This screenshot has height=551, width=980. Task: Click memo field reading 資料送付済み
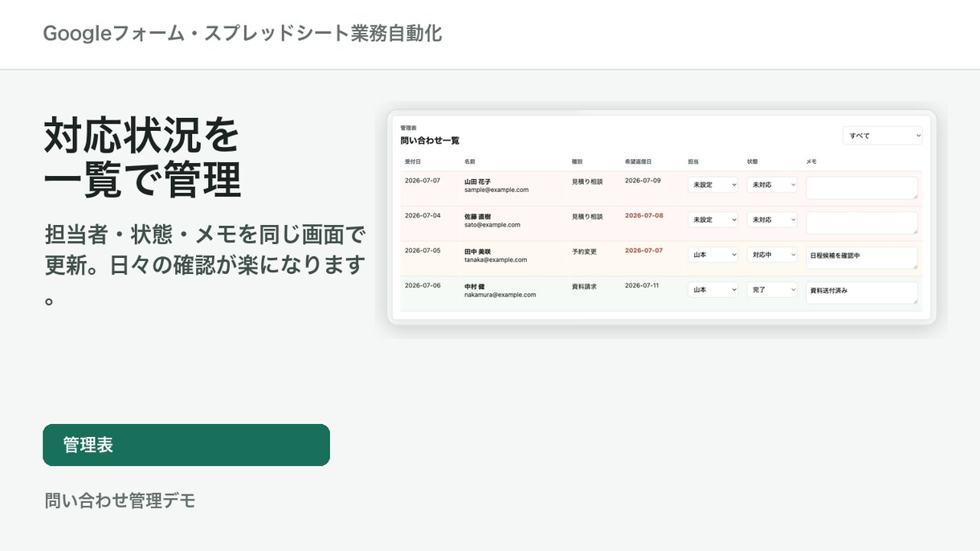click(862, 292)
